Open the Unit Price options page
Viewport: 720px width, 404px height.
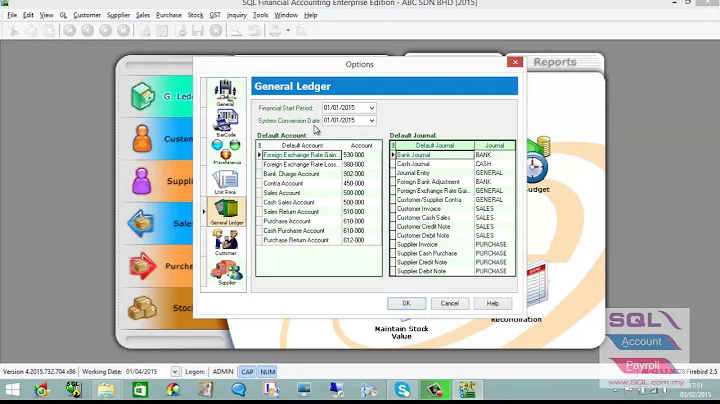225,182
